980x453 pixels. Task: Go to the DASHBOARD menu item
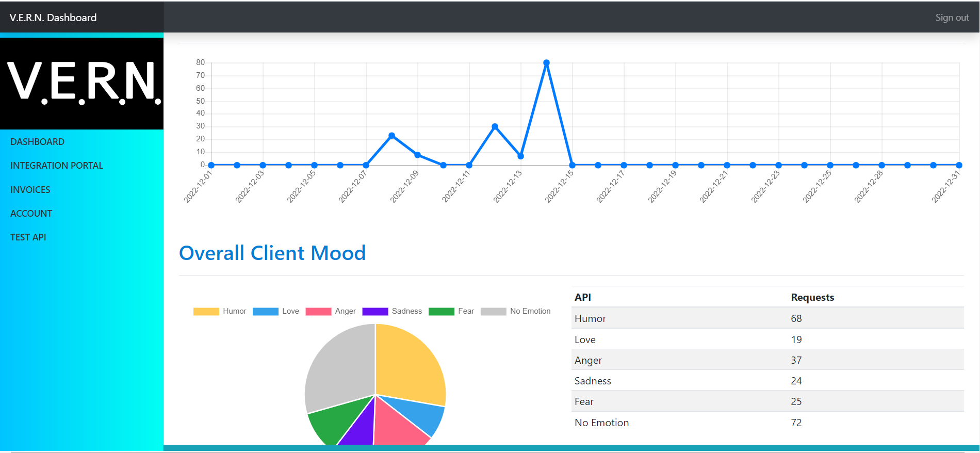pyautogui.click(x=37, y=142)
